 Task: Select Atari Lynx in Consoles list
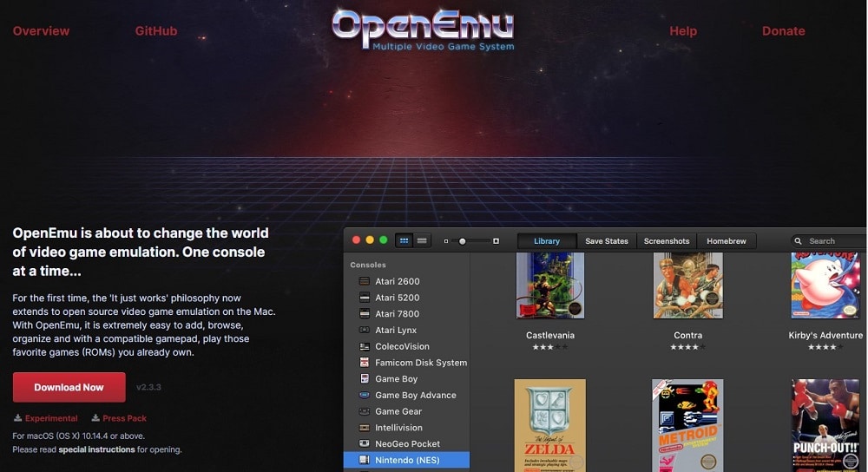(406, 330)
